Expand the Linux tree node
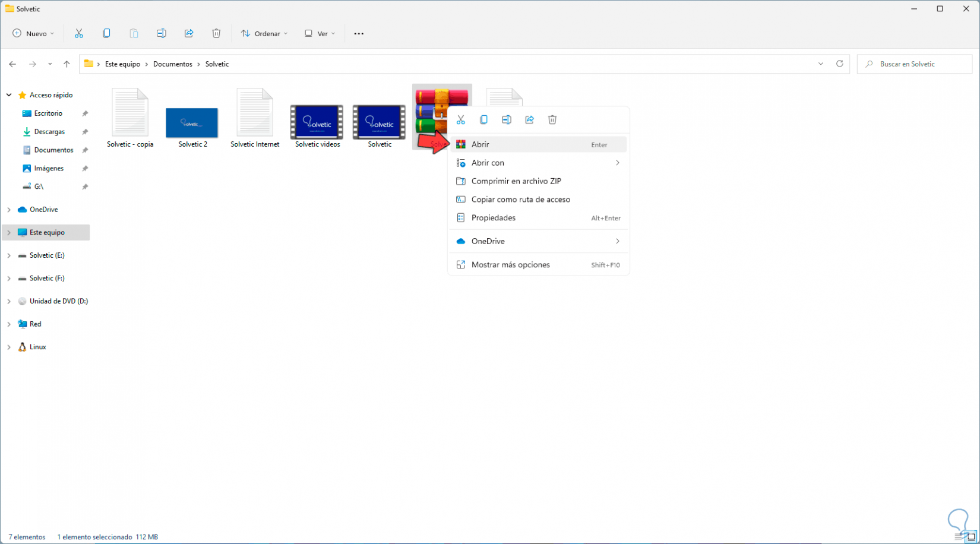 coord(9,347)
